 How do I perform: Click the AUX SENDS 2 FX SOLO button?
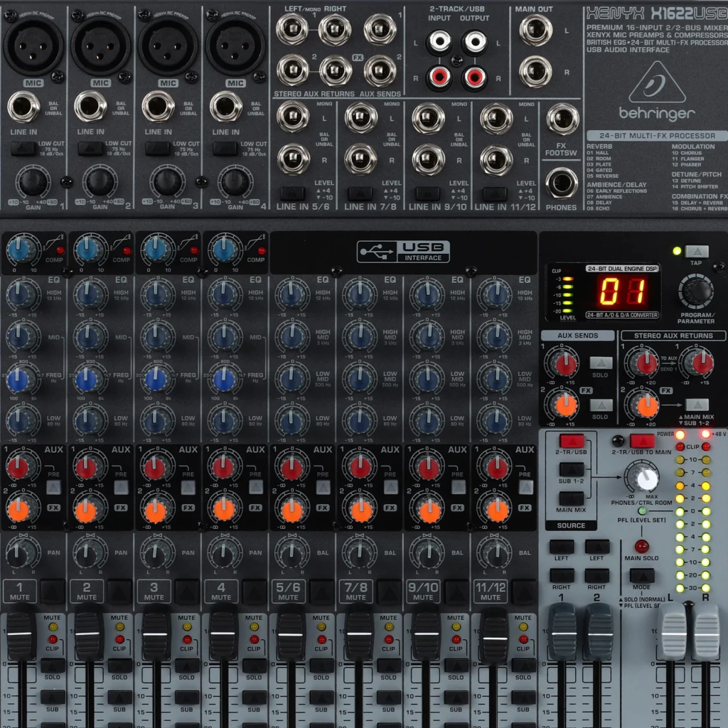pyautogui.click(x=601, y=405)
